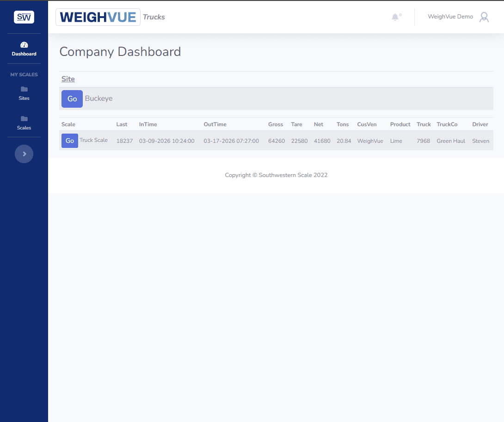The width and height of the screenshot is (504, 422).
Task: Open the user profile person icon
Action: pyautogui.click(x=484, y=17)
